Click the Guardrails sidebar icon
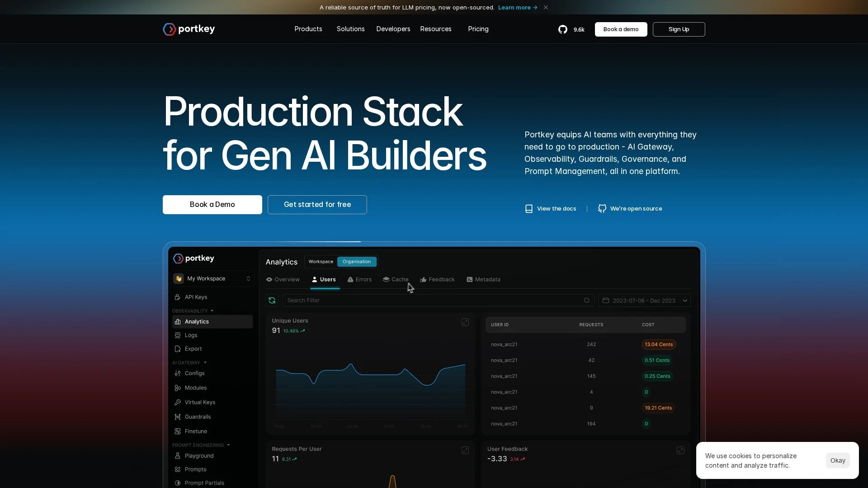This screenshot has height=488, width=868. 178,417
